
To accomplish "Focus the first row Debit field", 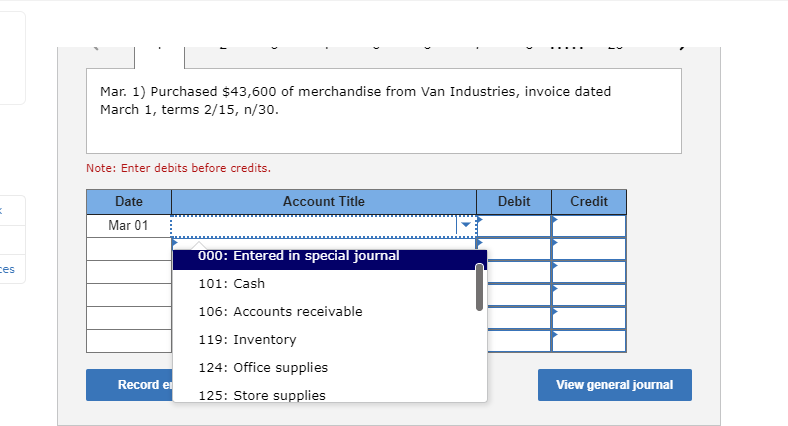I will (514, 226).
